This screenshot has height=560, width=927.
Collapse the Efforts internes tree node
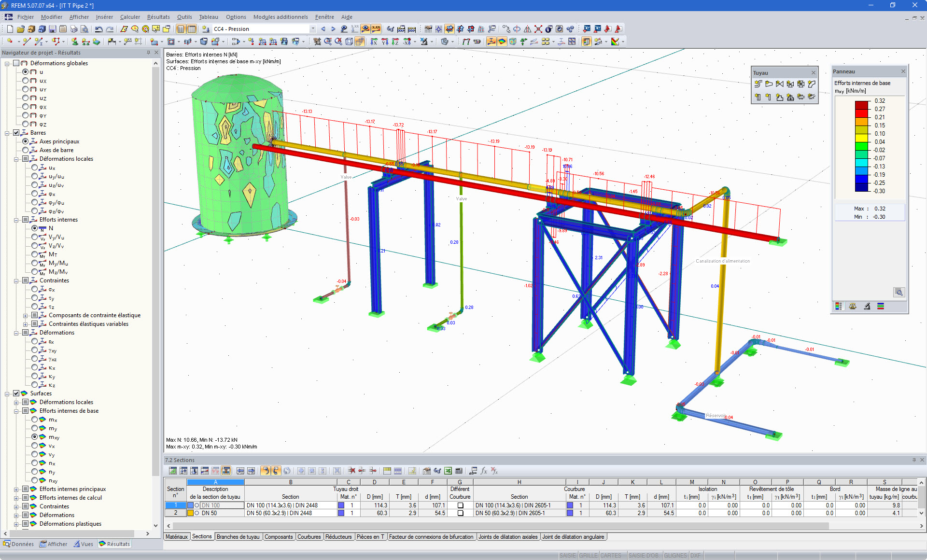coord(16,220)
